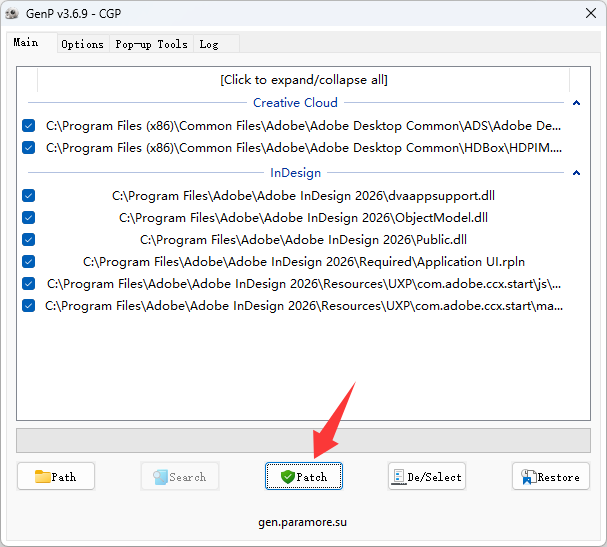The image size is (607, 547).
Task: Uncheck the HDBox HDPIM file checkbox
Action: click(29, 147)
